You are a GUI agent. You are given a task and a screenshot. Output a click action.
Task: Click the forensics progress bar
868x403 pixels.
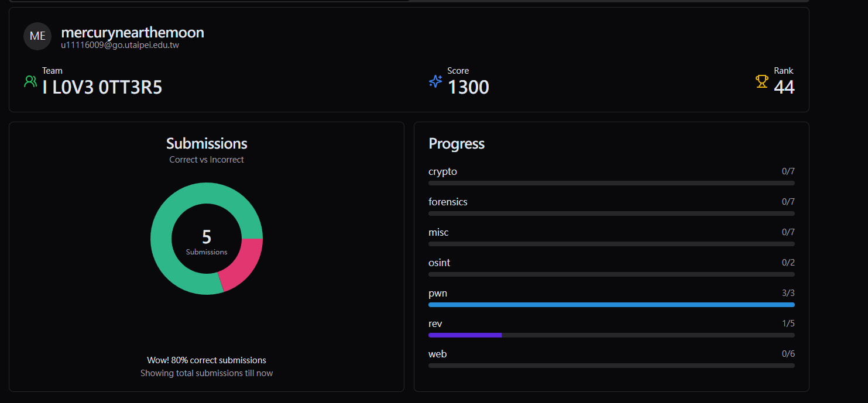611,213
